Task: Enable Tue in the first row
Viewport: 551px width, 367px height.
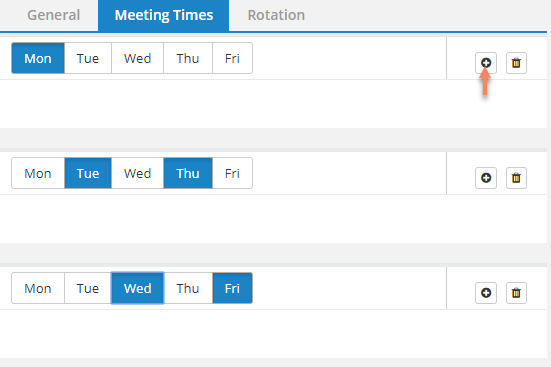Action: [88, 58]
